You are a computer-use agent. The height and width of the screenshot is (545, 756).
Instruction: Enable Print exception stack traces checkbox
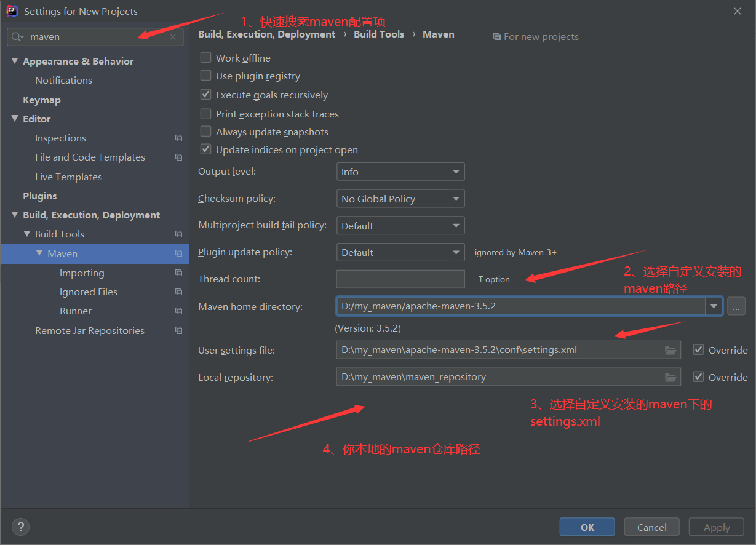[x=206, y=114]
